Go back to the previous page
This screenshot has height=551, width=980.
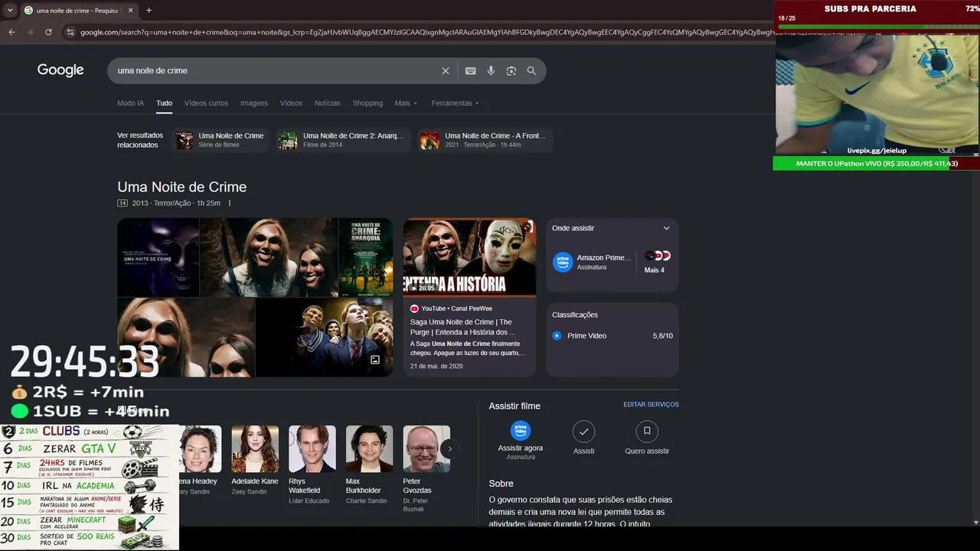11,32
